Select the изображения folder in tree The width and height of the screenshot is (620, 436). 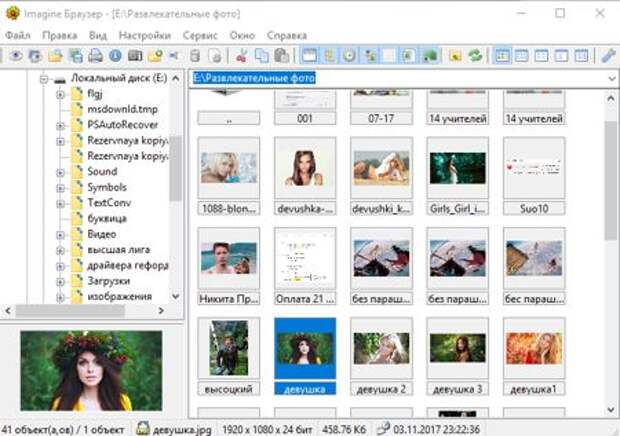(119, 296)
